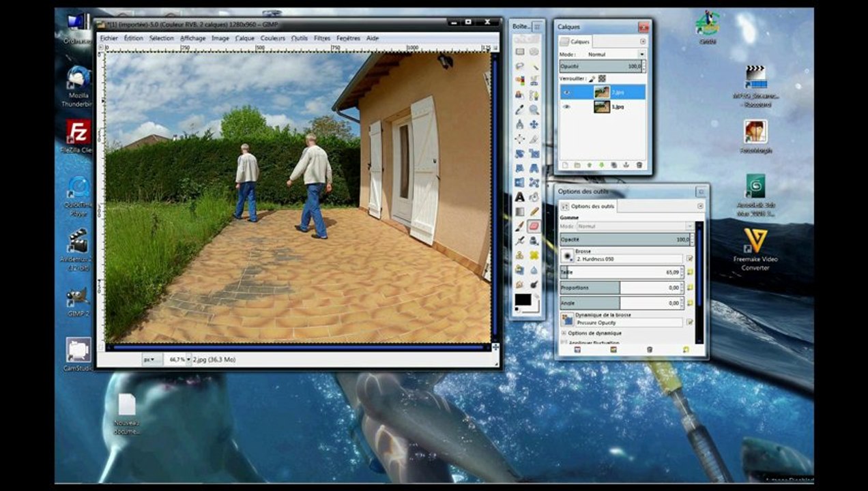Select the Airbrush tool in toolbox
Image resolution: width=868 pixels, height=491 pixels.
pos(520,240)
